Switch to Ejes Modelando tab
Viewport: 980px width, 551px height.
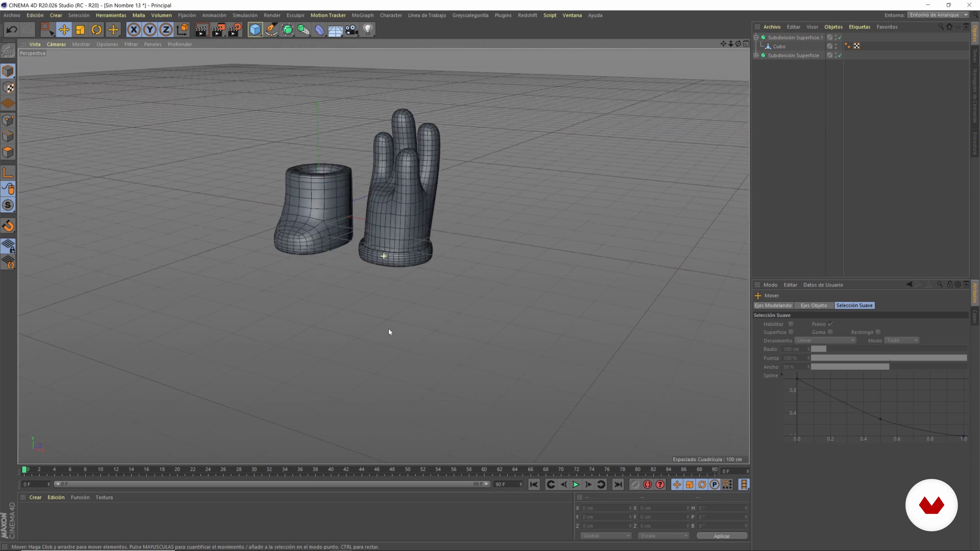pos(773,305)
